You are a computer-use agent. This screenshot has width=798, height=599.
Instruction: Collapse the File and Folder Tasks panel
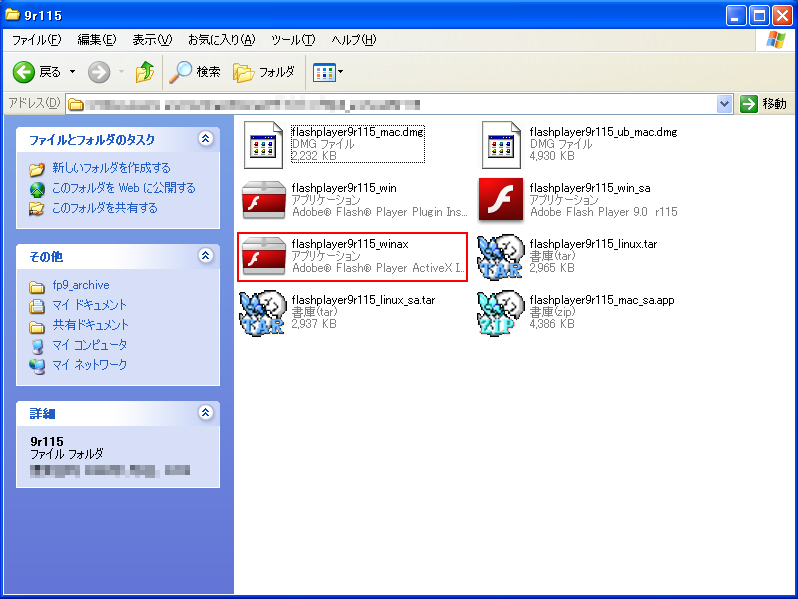point(206,139)
